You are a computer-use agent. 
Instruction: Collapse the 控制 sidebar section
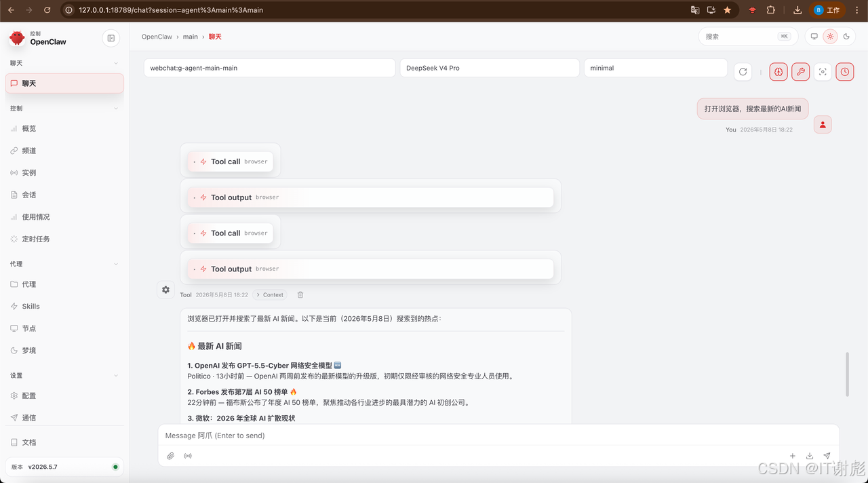click(64, 108)
